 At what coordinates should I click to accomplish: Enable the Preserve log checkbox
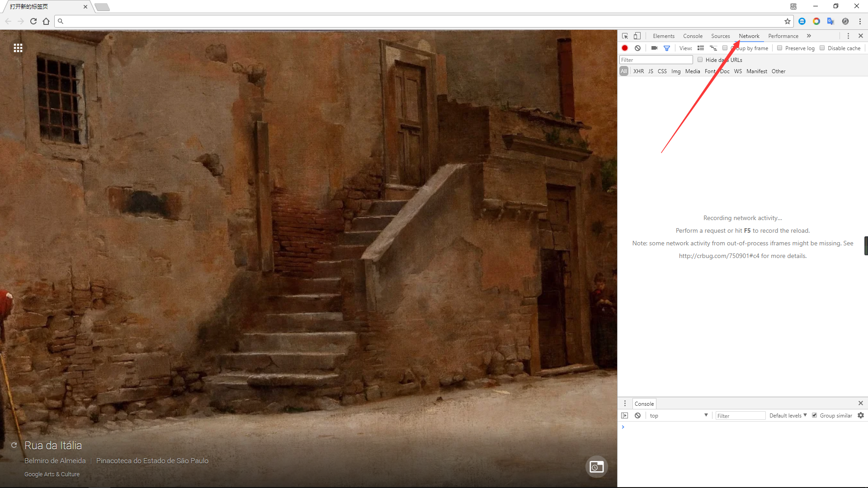780,48
